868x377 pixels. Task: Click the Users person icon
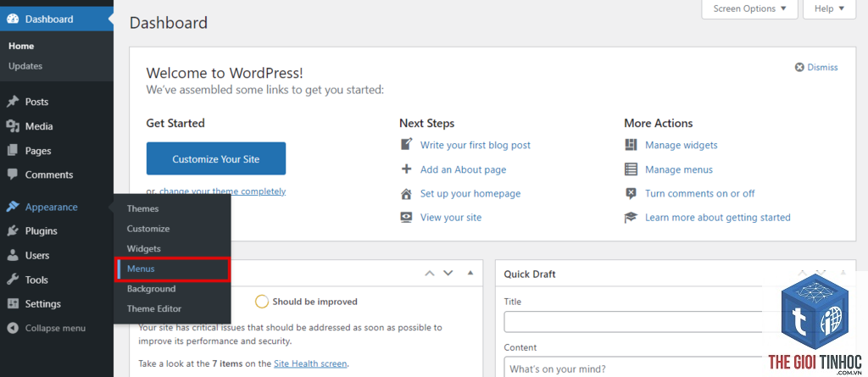coord(12,256)
